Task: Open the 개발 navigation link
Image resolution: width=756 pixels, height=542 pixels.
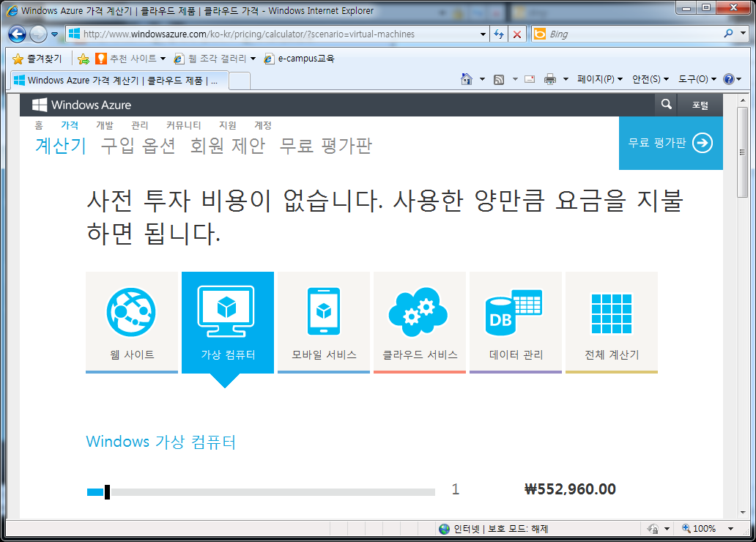Action: pos(105,125)
